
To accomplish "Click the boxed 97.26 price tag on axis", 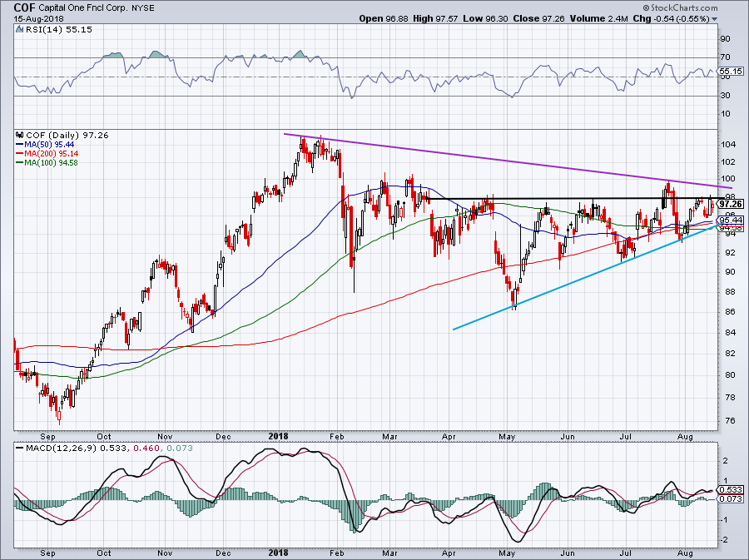I will (x=731, y=204).
